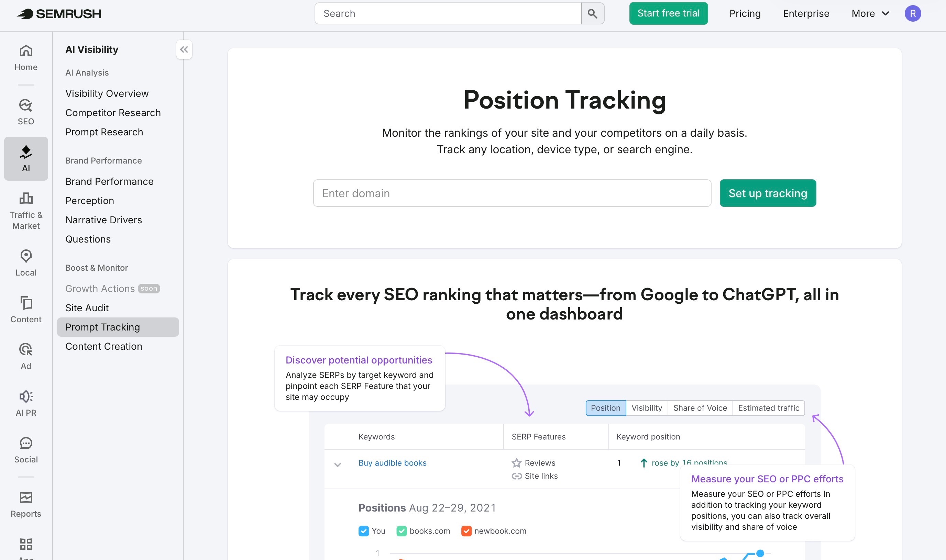Click the Reviews star icon
946x560 pixels.
pos(516,463)
